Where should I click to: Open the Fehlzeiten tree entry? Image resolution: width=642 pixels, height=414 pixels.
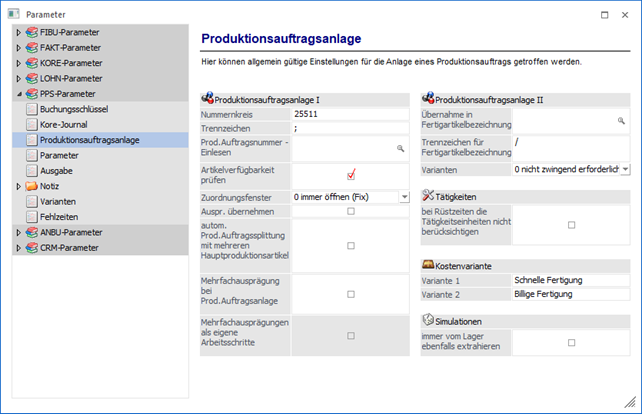pyautogui.click(x=60, y=217)
